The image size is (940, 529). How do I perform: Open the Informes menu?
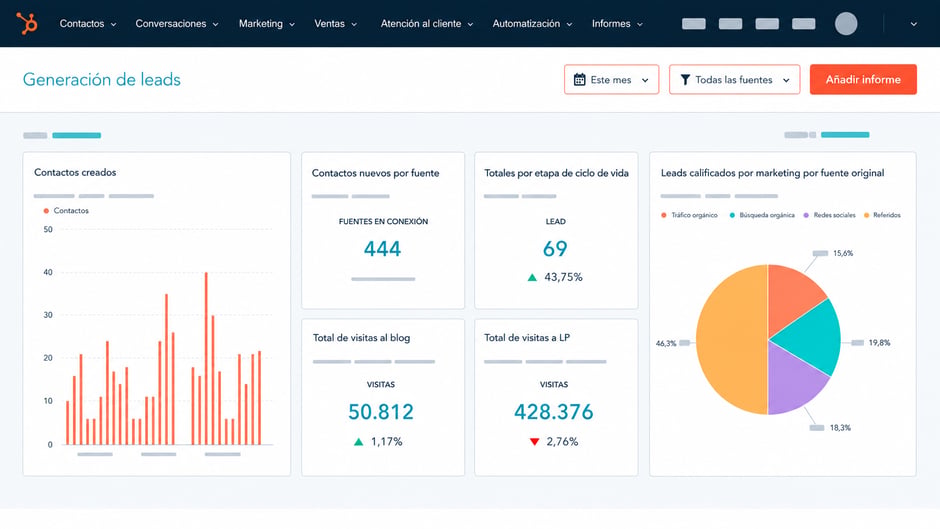[617, 23]
